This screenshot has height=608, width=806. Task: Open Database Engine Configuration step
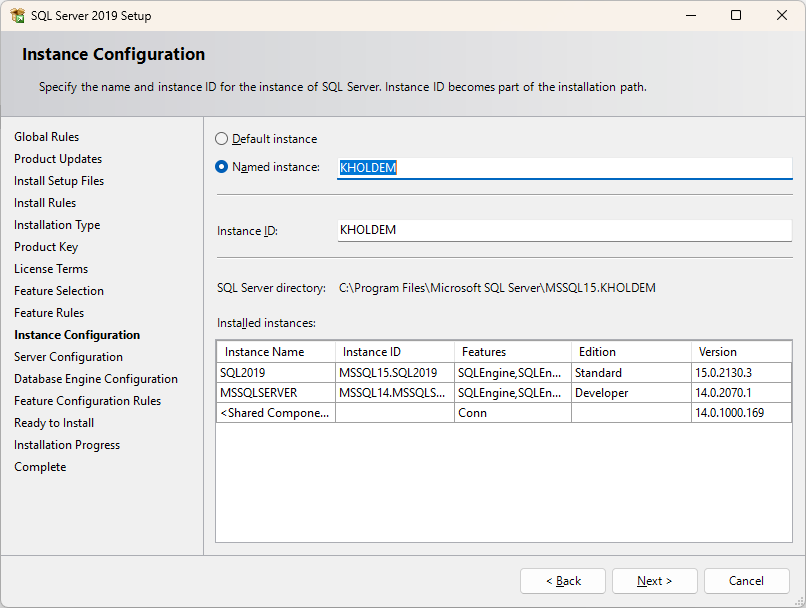96,379
